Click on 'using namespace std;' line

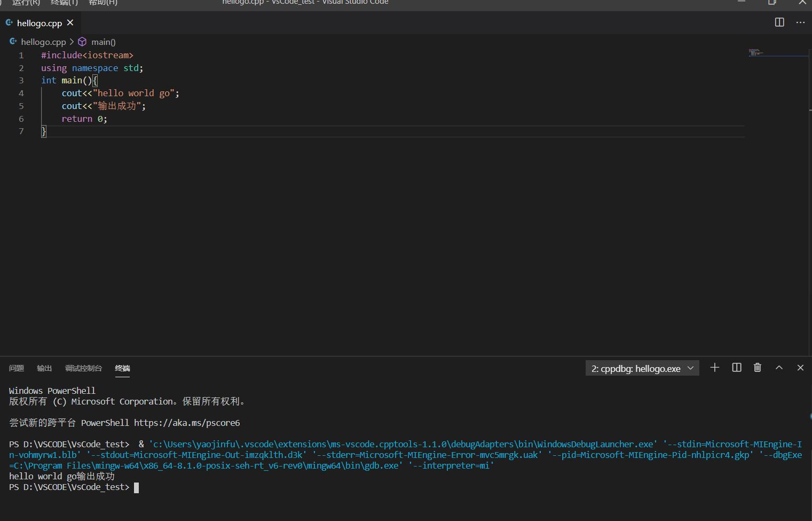(x=92, y=68)
